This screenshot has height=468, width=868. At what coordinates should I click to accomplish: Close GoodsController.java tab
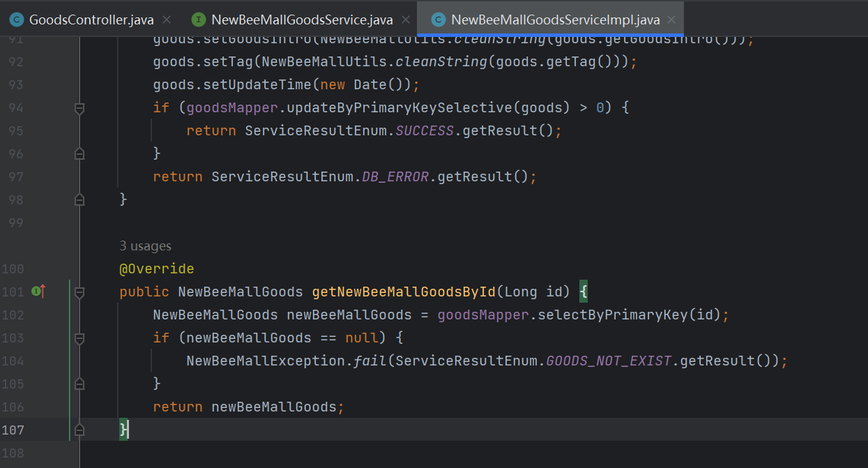pyautogui.click(x=166, y=20)
